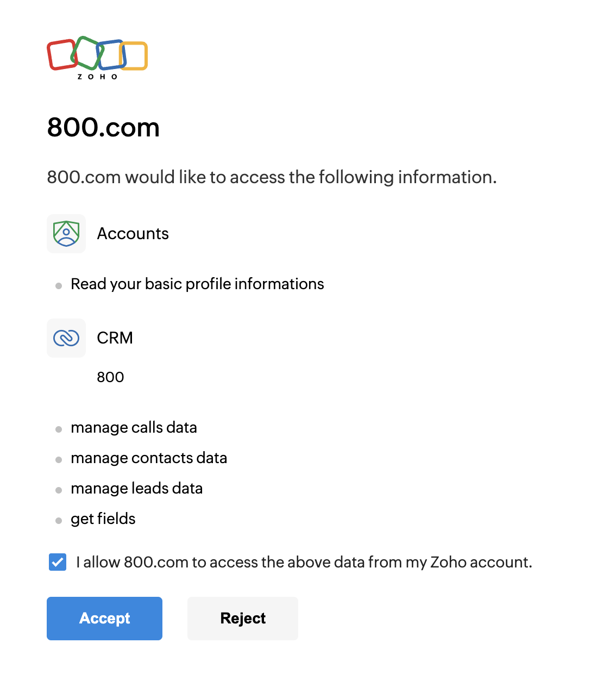Click "manage leads data" permission

tap(137, 489)
